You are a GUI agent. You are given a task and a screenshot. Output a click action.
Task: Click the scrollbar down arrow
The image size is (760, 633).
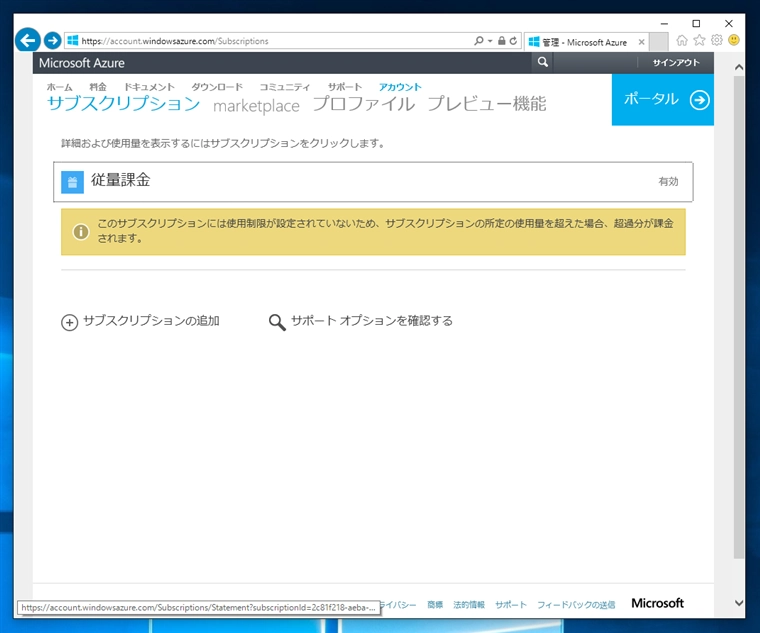[x=739, y=603]
